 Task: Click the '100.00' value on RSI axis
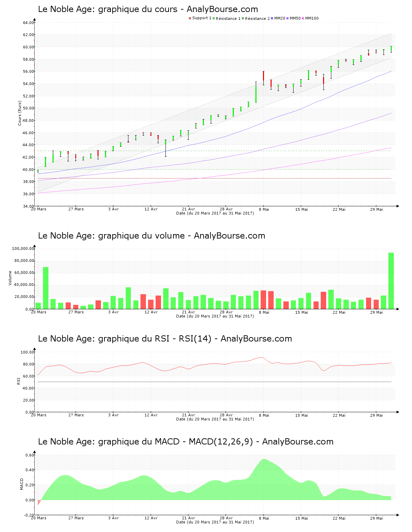pyautogui.click(x=27, y=352)
